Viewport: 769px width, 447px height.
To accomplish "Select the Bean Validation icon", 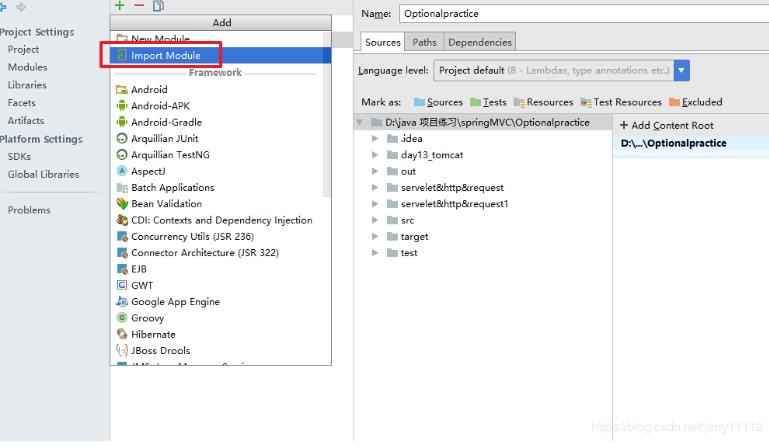I will click(x=122, y=204).
